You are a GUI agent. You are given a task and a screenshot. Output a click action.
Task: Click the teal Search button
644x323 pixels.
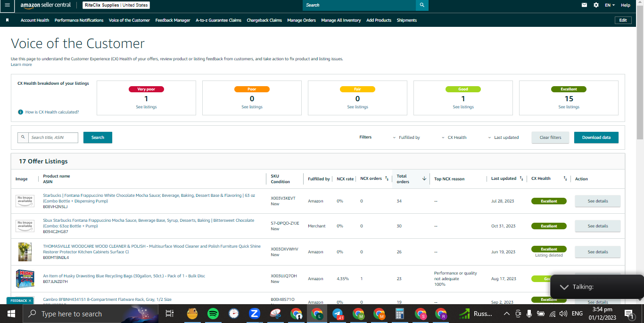coord(98,137)
